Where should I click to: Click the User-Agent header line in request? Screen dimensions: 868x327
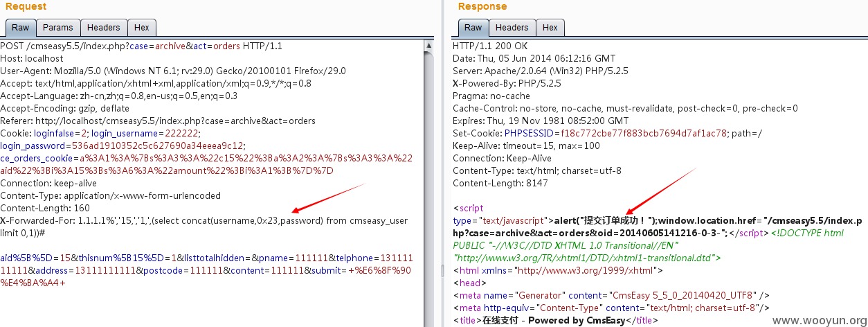point(173,71)
